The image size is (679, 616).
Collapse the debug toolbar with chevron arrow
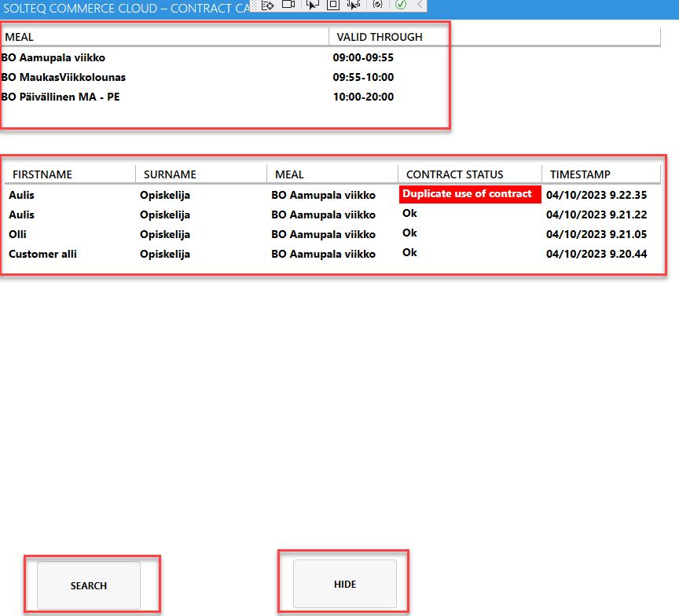[420, 5]
